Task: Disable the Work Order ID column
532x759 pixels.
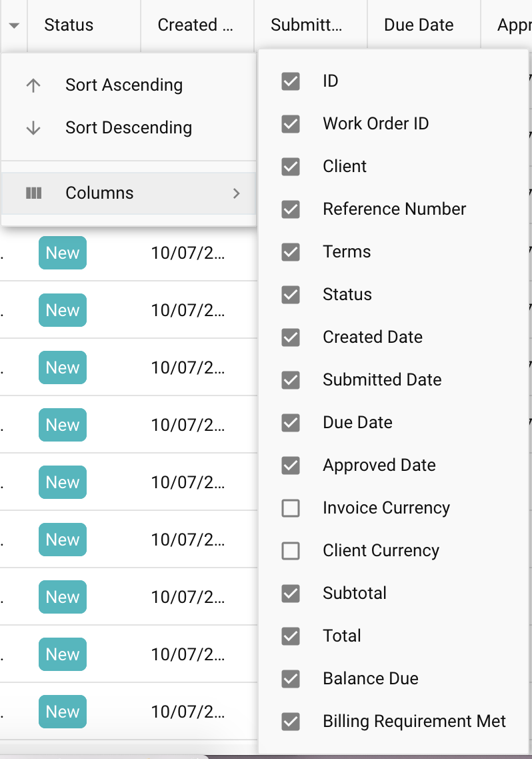Action: (x=290, y=123)
